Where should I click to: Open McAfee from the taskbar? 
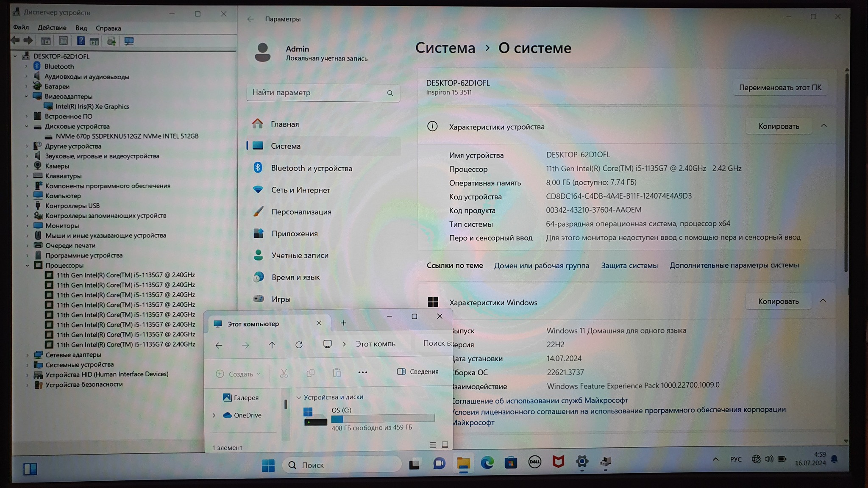point(558,462)
